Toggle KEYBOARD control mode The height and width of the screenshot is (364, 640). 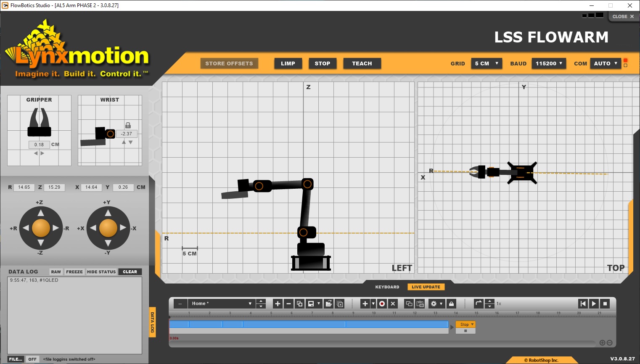[x=387, y=287]
